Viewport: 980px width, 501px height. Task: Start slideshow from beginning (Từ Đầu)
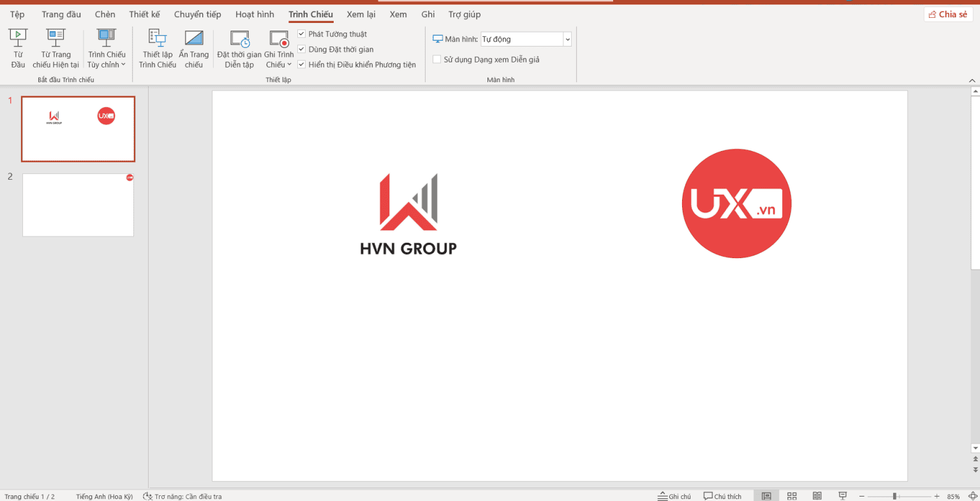point(18,48)
